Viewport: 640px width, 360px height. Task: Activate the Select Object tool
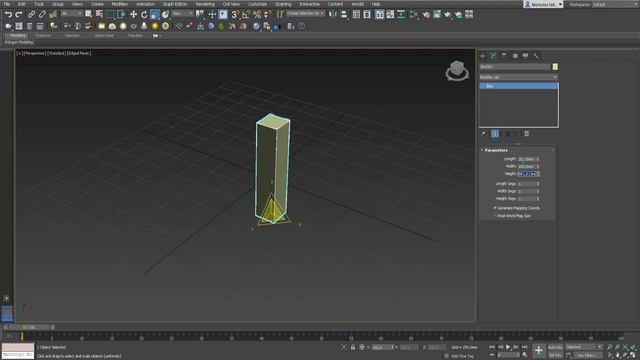click(x=89, y=14)
